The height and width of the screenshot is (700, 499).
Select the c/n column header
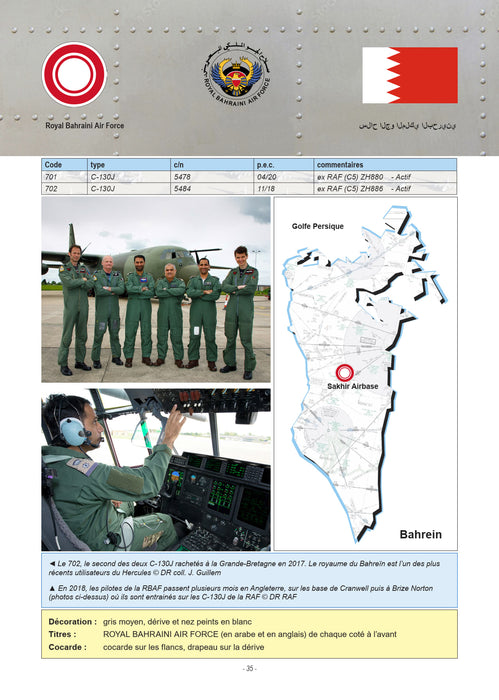[x=212, y=165]
